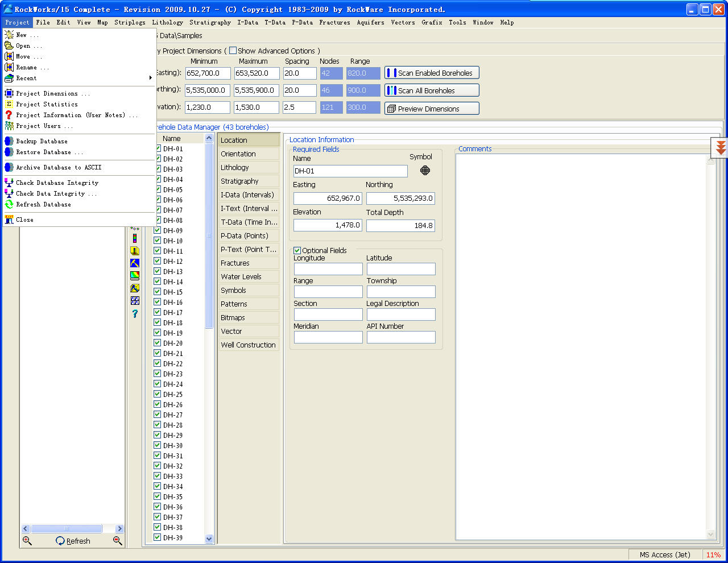The width and height of the screenshot is (728, 563).
Task: Click the Refresh button below the left pane
Action: 73,541
